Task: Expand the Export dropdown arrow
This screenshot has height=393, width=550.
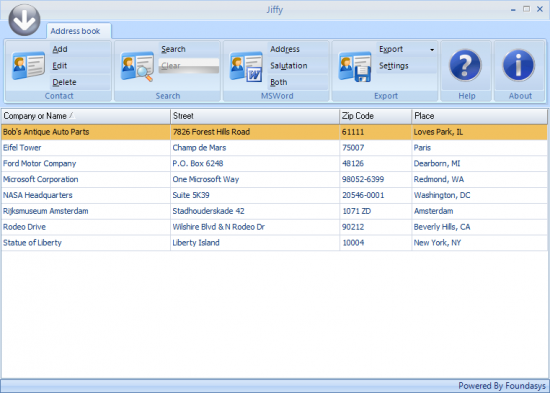Action: tap(432, 49)
